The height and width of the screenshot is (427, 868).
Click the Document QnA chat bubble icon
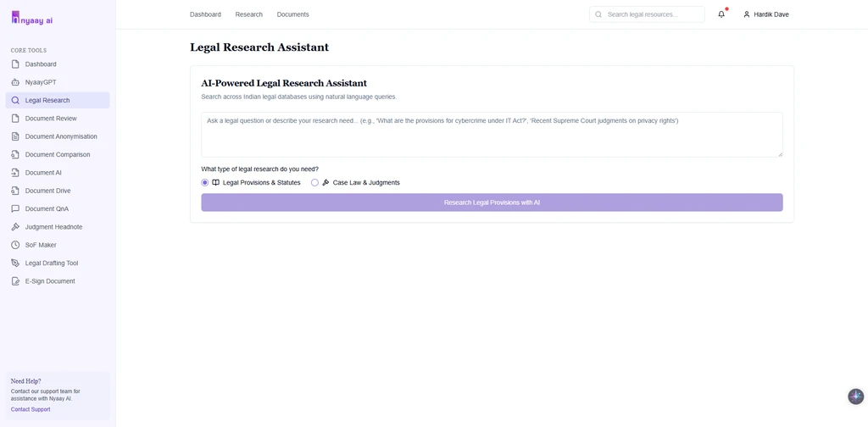tap(15, 209)
